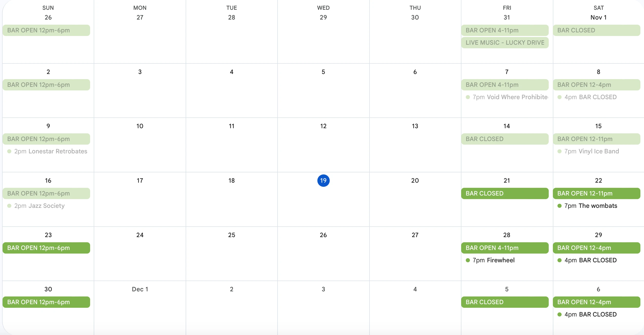The height and width of the screenshot is (335, 644).
Task: Open the Live Music - Lucky Drive event
Action: tap(505, 43)
